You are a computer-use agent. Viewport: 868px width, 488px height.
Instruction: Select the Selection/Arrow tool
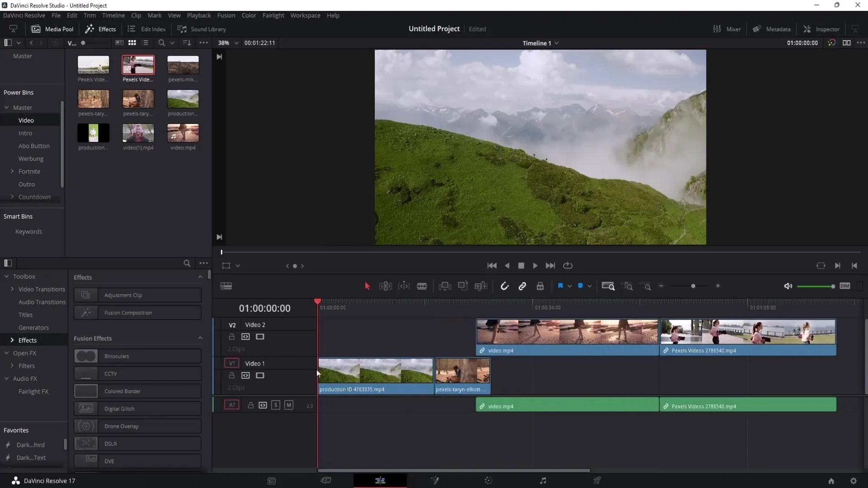pos(367,286)
